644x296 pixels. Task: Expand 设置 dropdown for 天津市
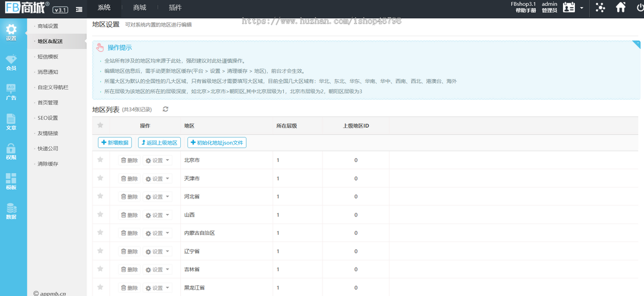pyautogui.click(x=157, y=179)
